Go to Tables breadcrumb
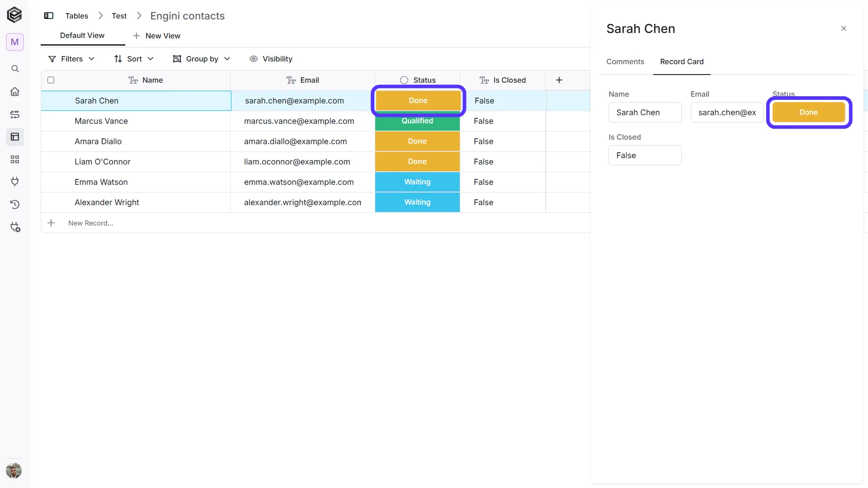This screenshot has height=488, width=868. click(77, 16)
